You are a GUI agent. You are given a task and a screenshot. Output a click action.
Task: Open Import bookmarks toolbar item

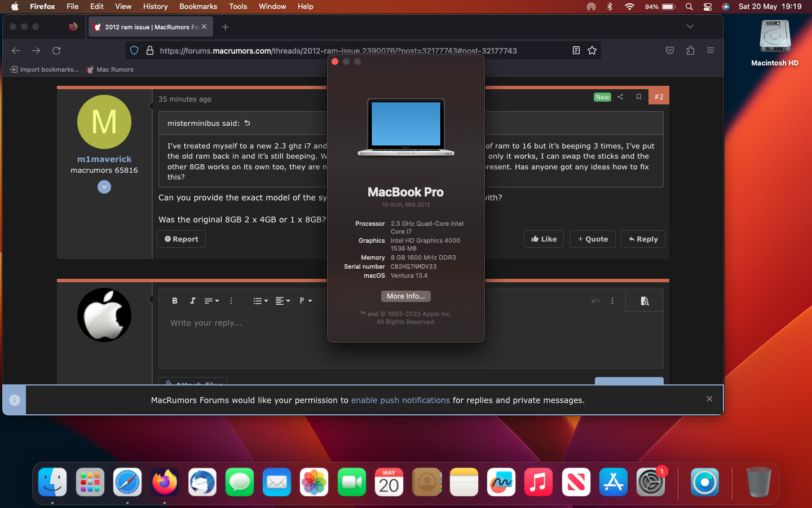coord(45,69)
